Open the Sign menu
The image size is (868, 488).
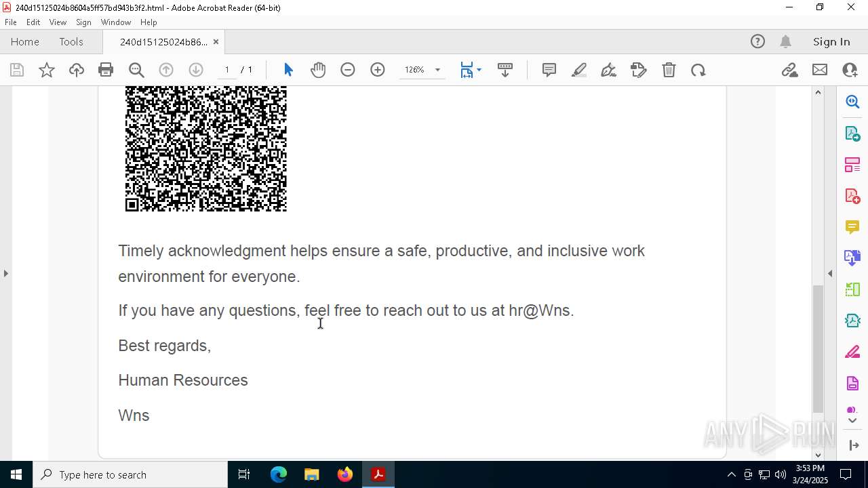83,22
